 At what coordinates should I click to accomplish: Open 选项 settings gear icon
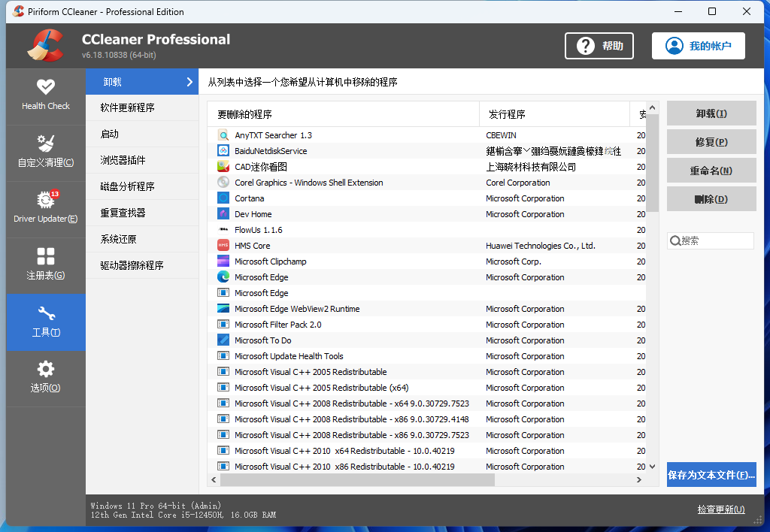[x=46, y=369]
